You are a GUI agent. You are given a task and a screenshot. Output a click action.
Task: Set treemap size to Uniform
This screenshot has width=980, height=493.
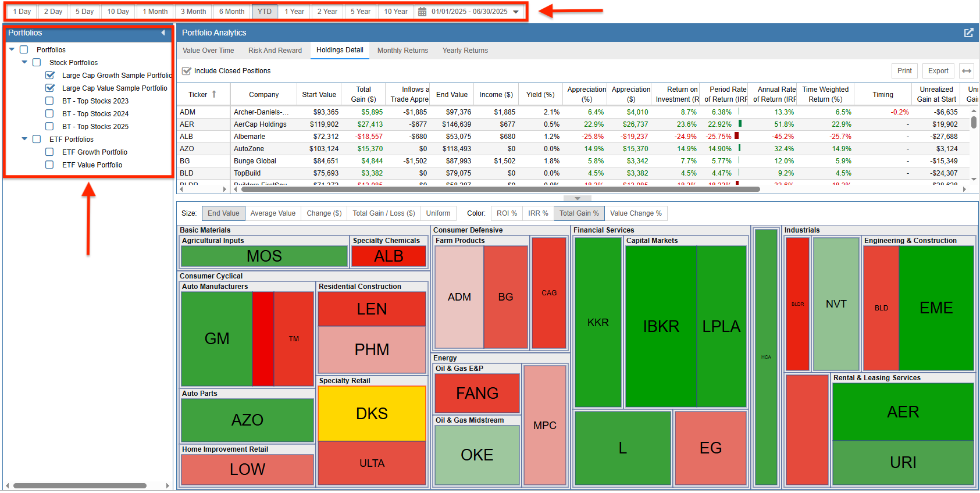(x=438, y=213)
